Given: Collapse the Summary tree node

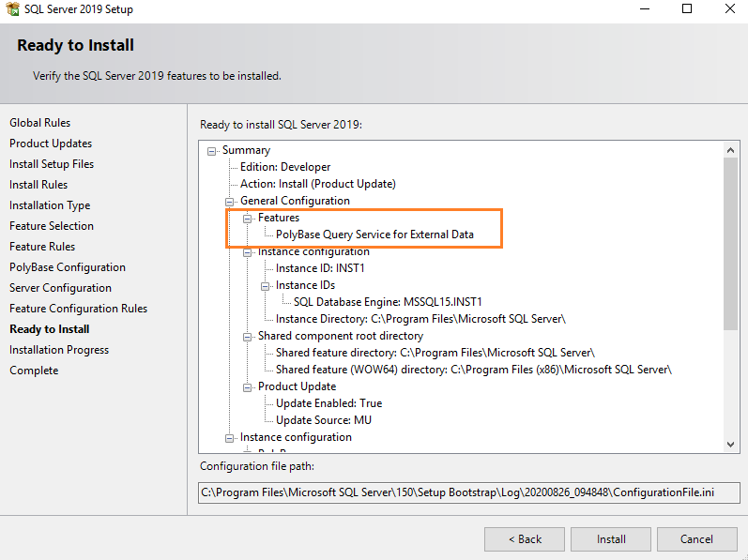Looking at the screenshot, I should (213, 150).
